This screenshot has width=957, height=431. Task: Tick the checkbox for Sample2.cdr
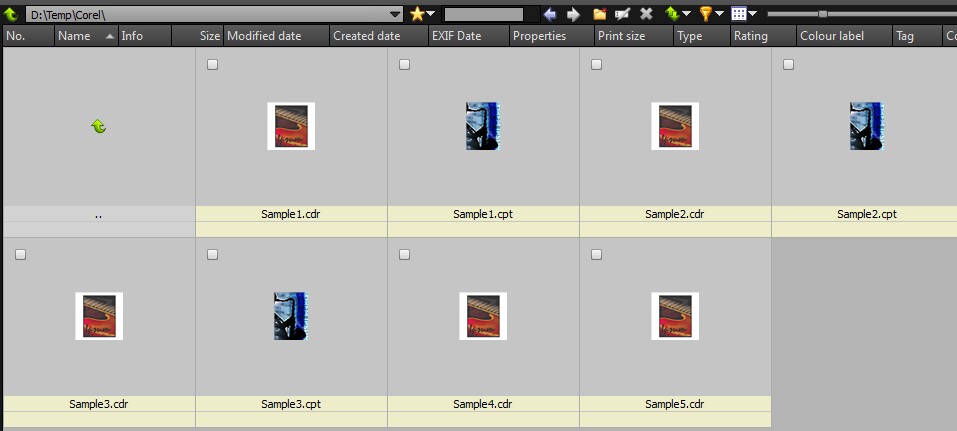[596, 65]
